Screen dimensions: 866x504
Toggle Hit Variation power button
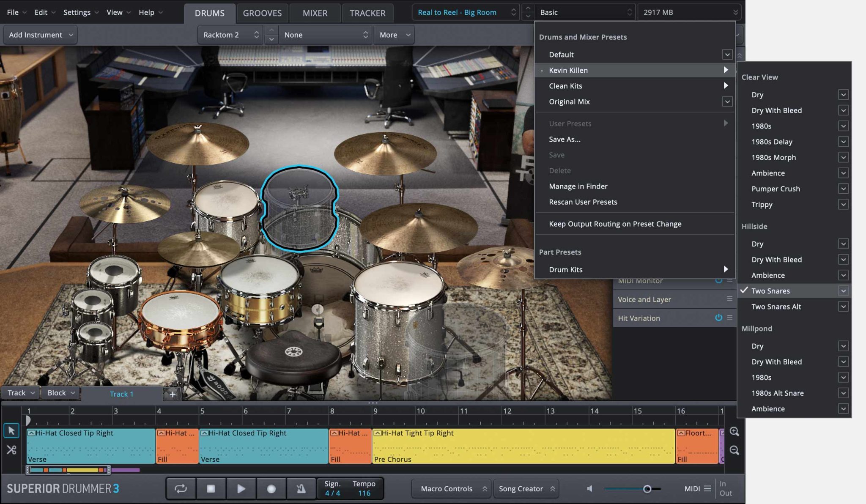tap(718, 318)
